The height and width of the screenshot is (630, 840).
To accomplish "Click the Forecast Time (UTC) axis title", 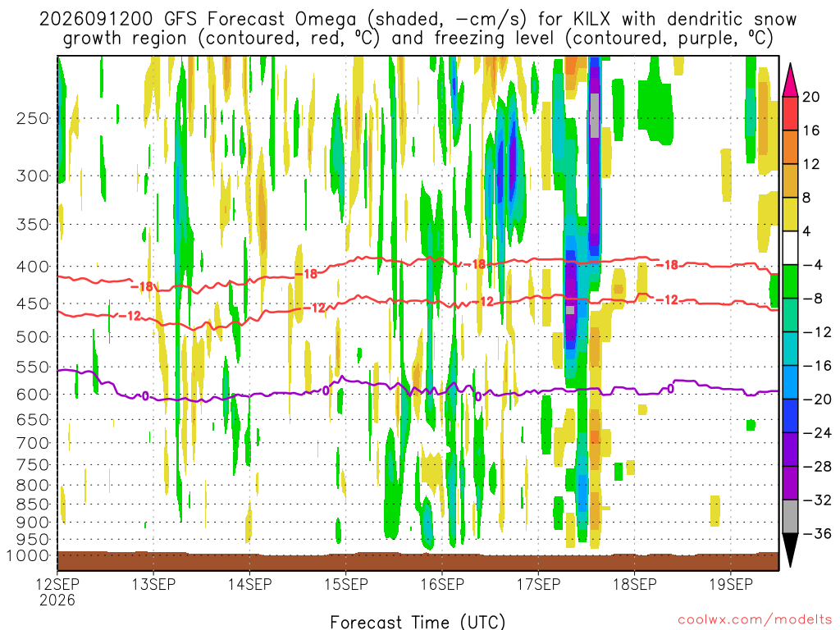I will coord(418,622).
